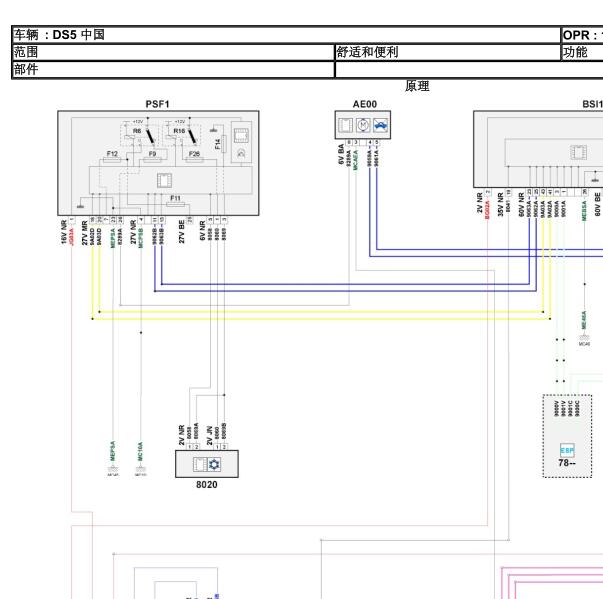Click the '+12V' label above R16
Image resolution: width=603 pixels, height=599 pixels.
tap(180, 121)
